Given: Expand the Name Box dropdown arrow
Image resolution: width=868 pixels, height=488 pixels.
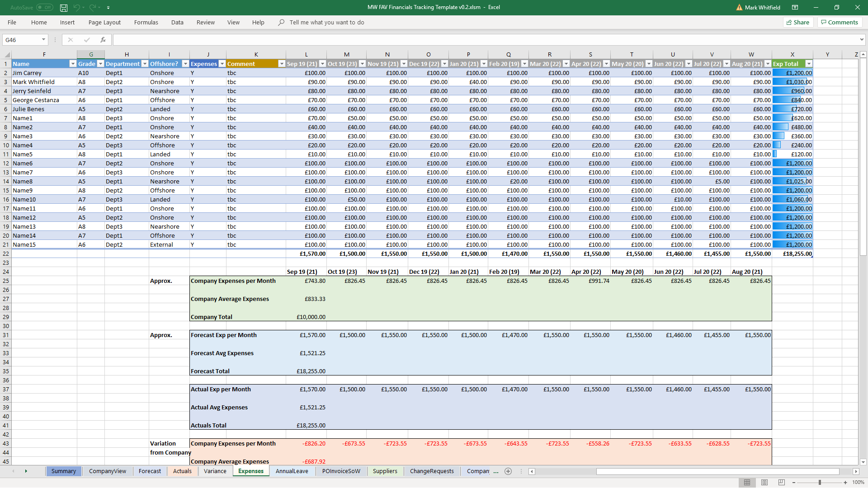Looking at the screenshot, I should click(x=43, y=40).
